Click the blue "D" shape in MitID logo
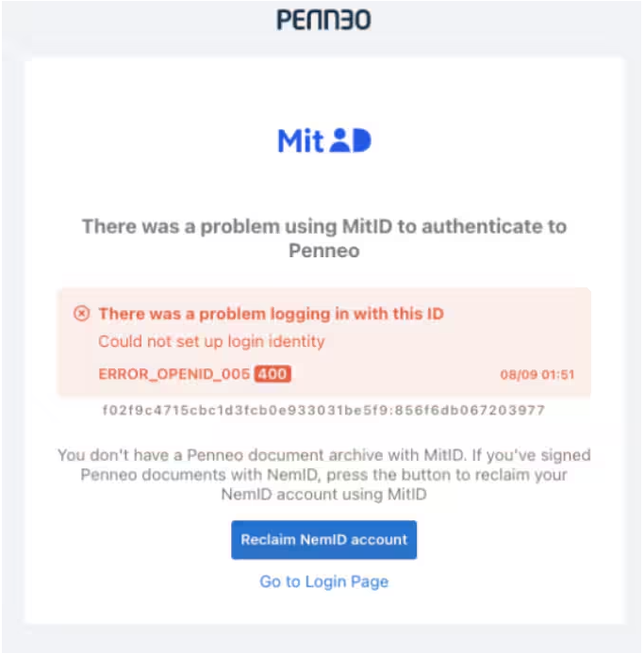Image resolution: width=644 pixels, height=653 pixels. tap(362, 140)
